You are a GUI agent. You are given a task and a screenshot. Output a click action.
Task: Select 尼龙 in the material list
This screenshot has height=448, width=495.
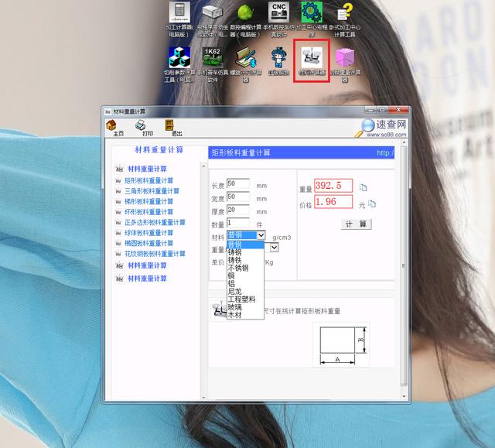pyautogui.click(x=245, y=292)
